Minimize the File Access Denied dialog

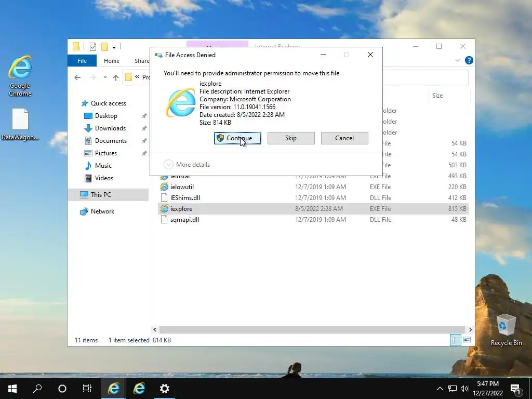(323, 55)
